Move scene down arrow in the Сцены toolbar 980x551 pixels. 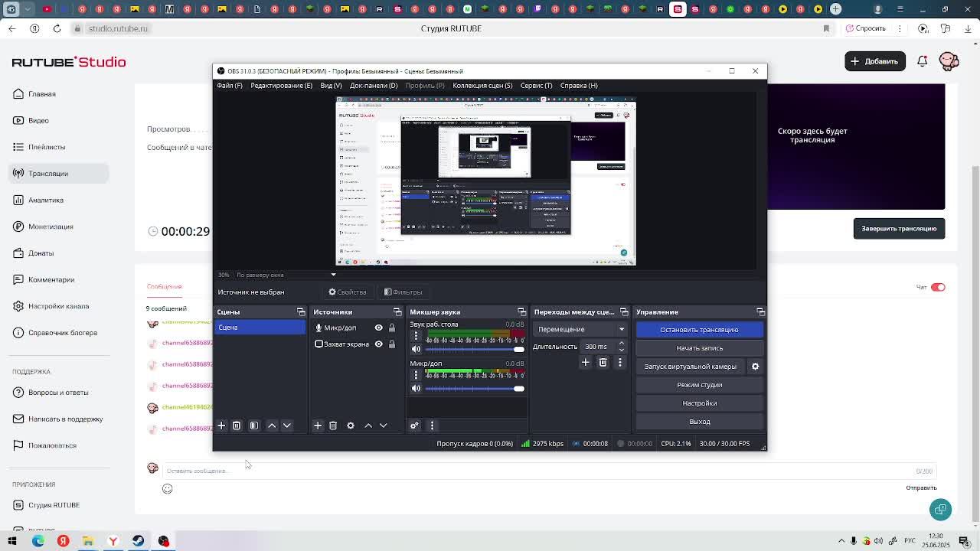coord(287,425)
